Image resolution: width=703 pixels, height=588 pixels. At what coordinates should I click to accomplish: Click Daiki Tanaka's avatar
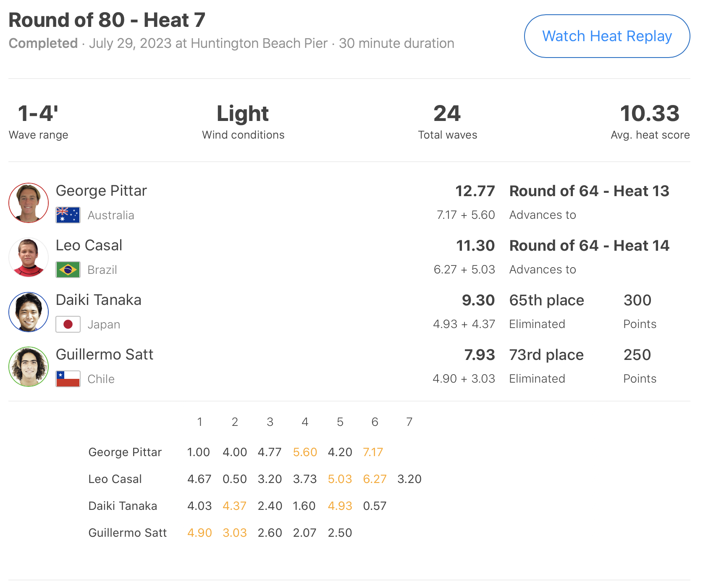[29, 312]
